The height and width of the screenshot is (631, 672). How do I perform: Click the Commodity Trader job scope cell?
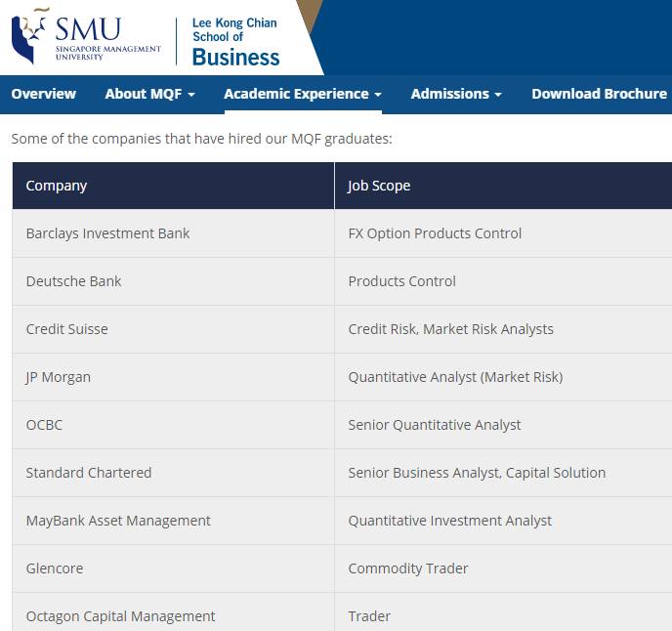coord(408,568)
